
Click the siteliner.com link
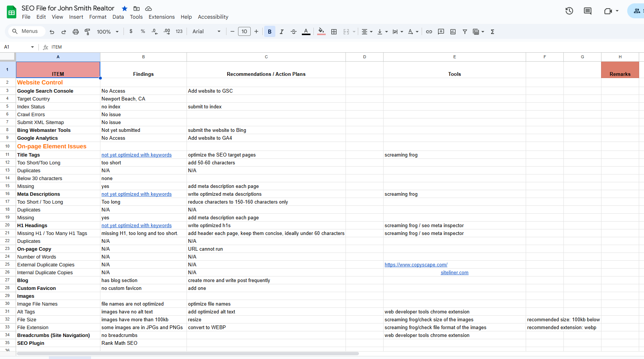(x=454, y=273)
